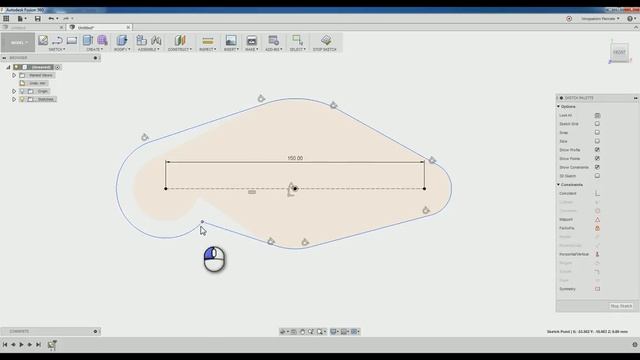Open the File menu dropdown arrow
Screen dimensions: 640x360
click(25, 19)
